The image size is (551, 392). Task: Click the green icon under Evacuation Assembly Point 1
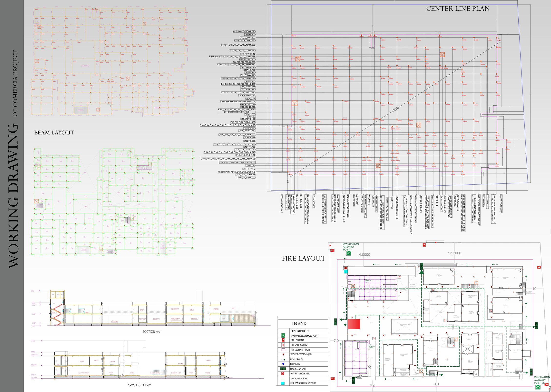click(349, 253)
